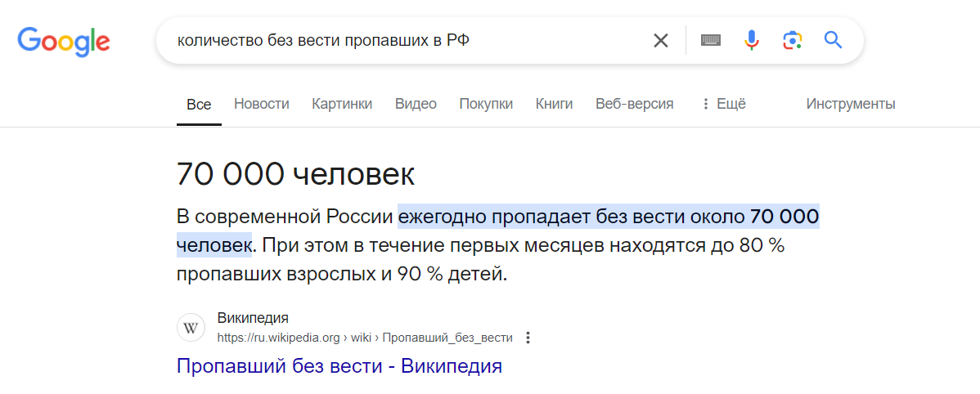Start voice search with microphone icon
Screen dimensions: 980x394
point(751,41)
